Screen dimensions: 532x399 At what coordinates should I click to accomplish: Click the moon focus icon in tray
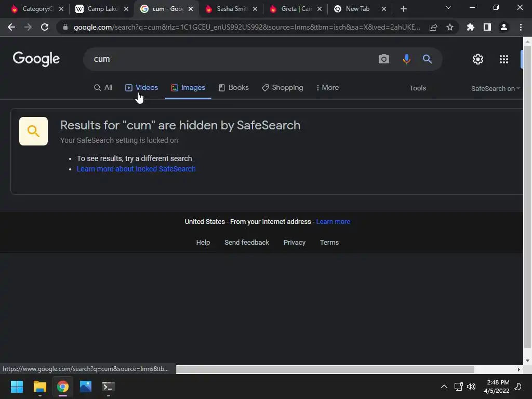tap(518, 387)
